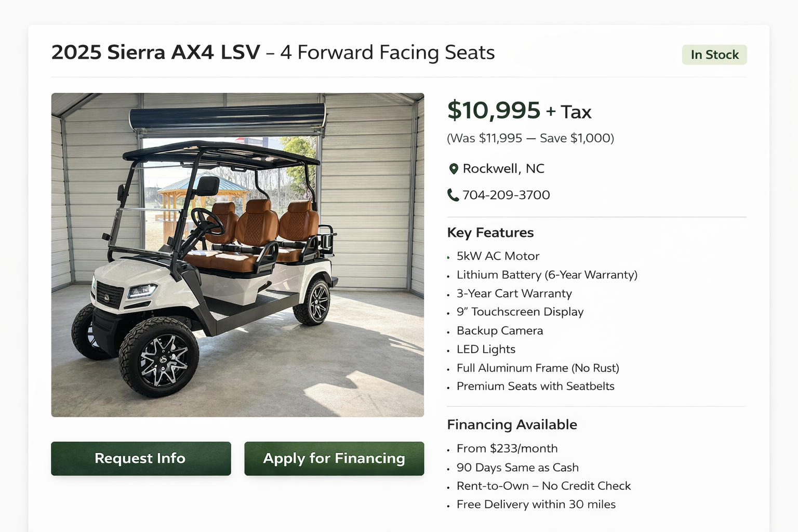Select the Lithium Battery warranty feature
Viewport: 798px width, 532px height.
(547, 275)
